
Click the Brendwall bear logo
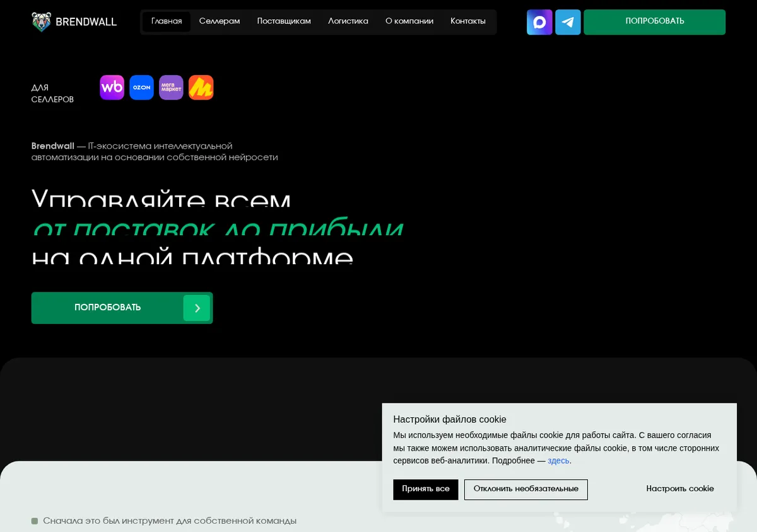(41, 21)
